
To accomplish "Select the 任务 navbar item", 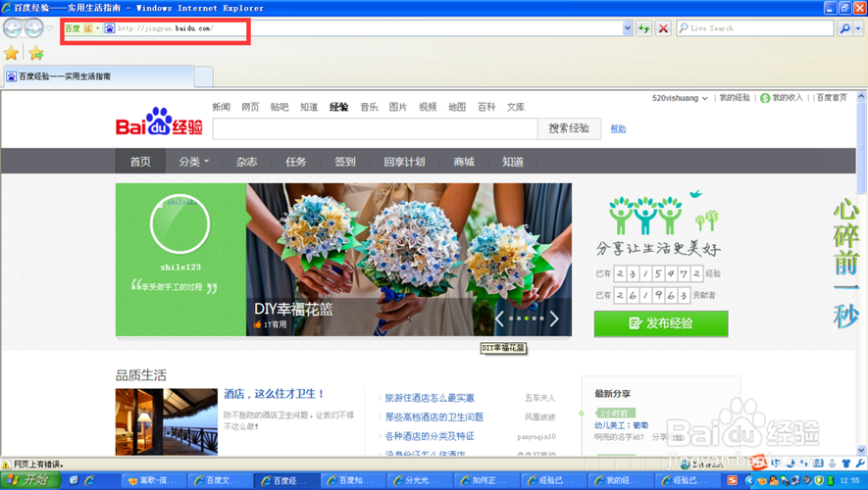I will click(x=295, y=162).
